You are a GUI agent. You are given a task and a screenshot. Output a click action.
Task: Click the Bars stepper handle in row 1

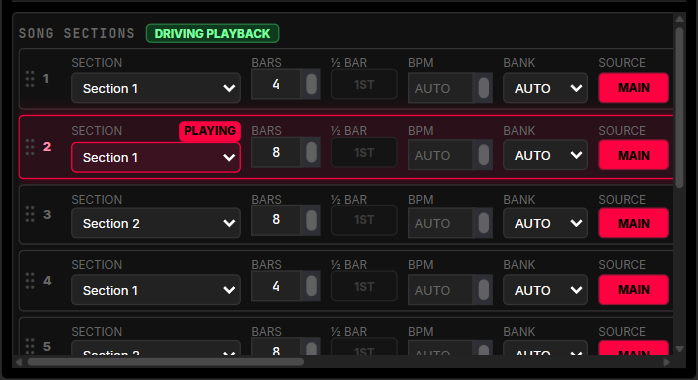311,84
